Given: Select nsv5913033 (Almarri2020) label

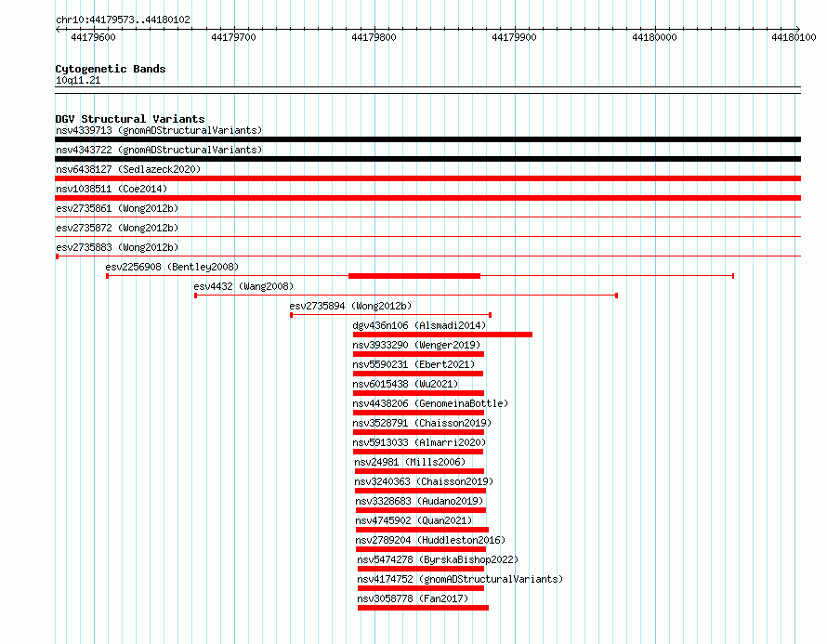Looking at the screenshot, I should click(419, 442).
